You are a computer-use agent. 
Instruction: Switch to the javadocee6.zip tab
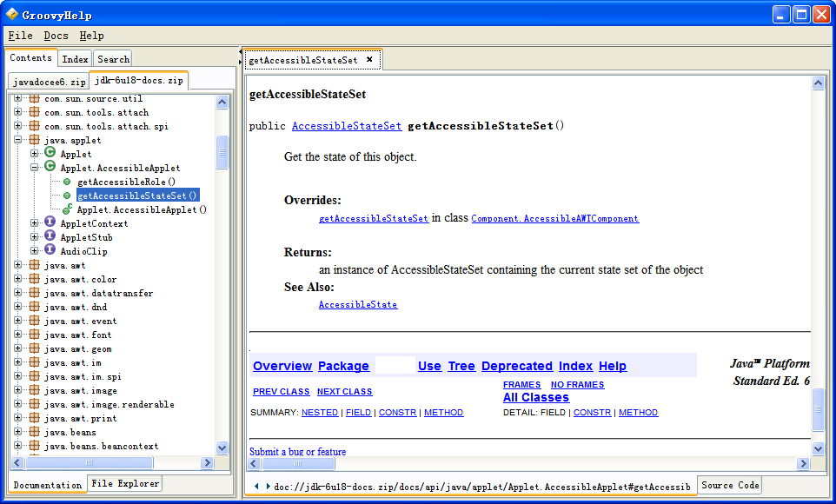pos(49,82)
